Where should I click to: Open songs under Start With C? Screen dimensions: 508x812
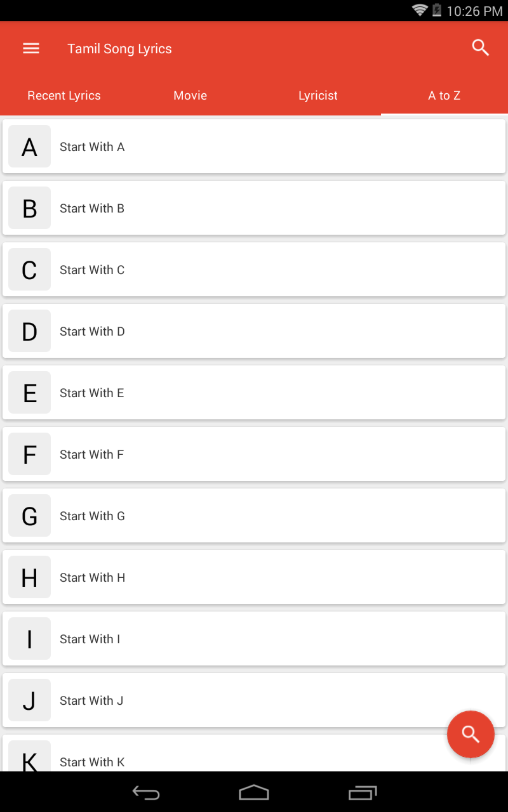point(254,270)
